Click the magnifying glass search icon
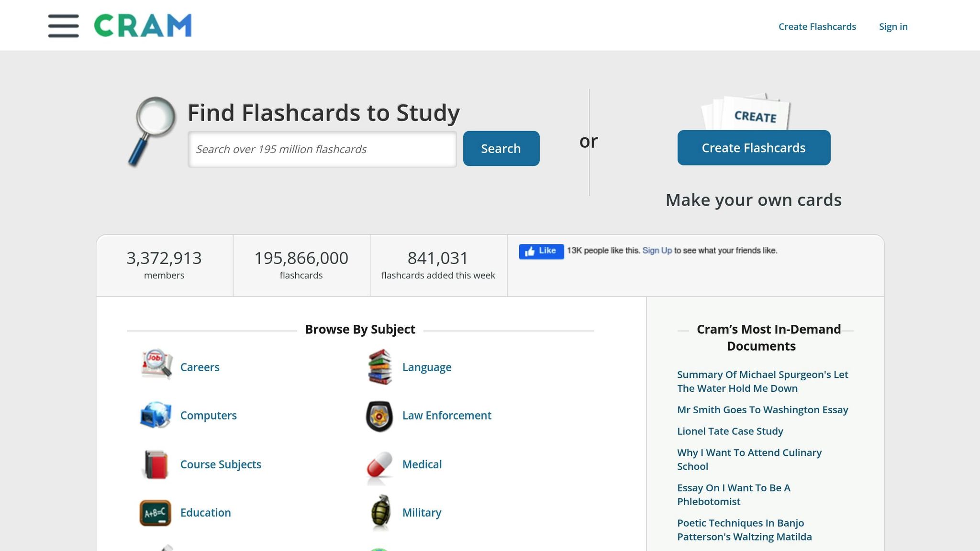The height and width of the screenshot is (551, 980). (152, 132)
